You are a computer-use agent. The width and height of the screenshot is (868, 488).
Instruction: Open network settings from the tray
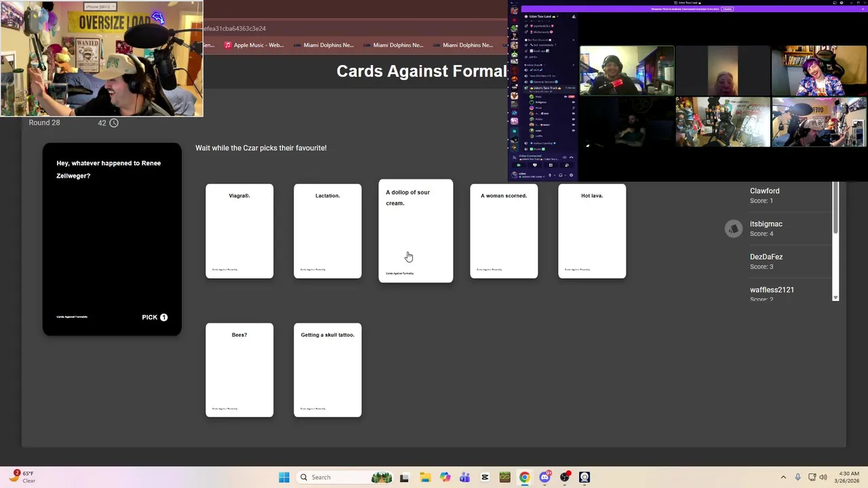coord(811,477)
